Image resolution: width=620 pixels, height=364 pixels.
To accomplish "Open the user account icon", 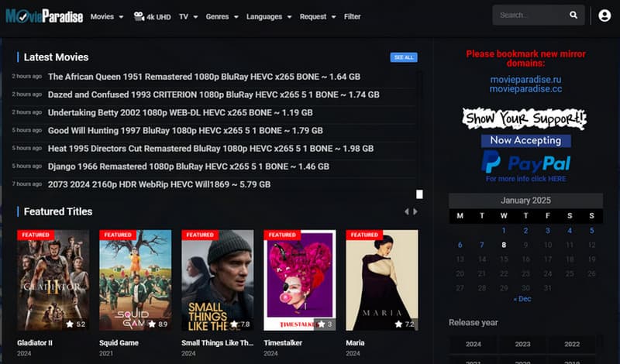I will (x=604, y=15).
